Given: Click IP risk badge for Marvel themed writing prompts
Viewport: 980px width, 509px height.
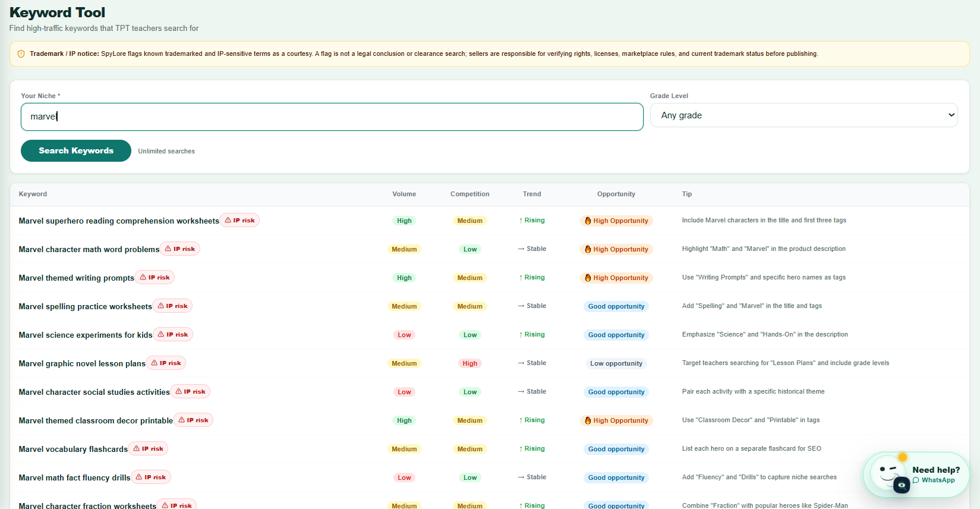Looking at the screenshot, I should tap(155, 278).
